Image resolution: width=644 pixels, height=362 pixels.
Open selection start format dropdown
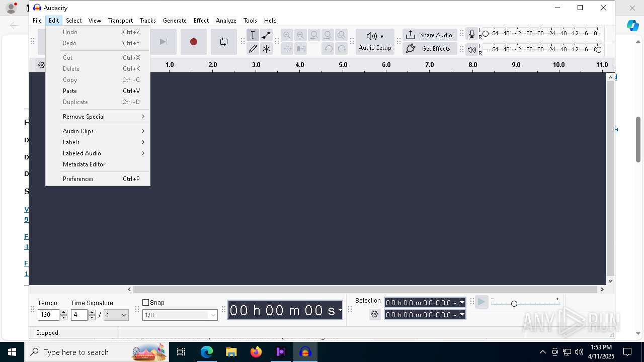[462, 303]
